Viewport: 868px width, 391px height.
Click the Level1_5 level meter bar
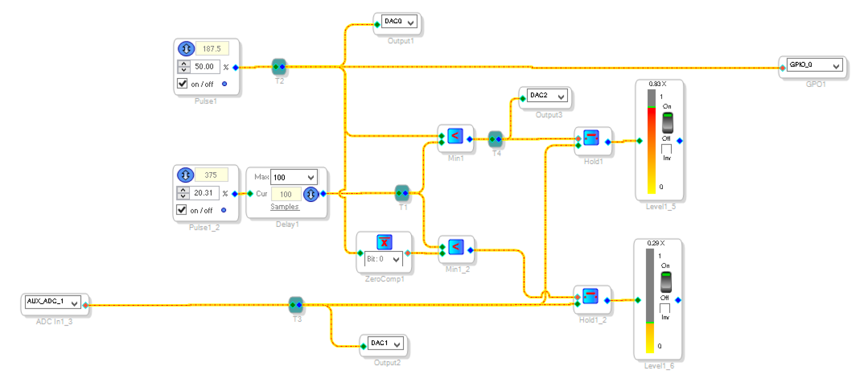coord(651,142)
